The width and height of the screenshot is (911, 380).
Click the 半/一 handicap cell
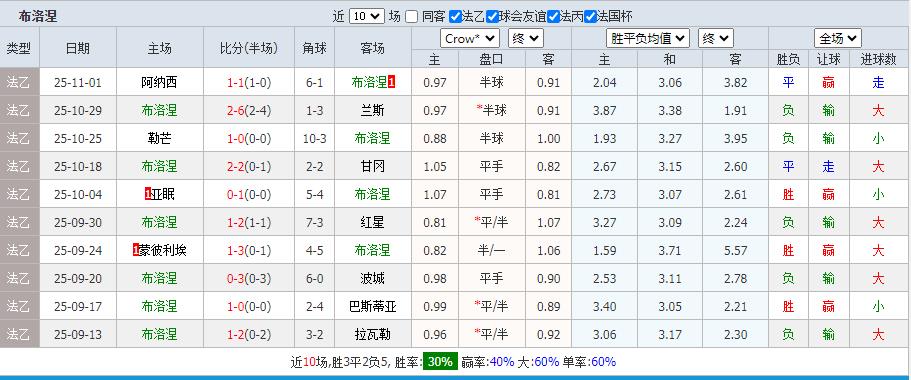(492, 250)
